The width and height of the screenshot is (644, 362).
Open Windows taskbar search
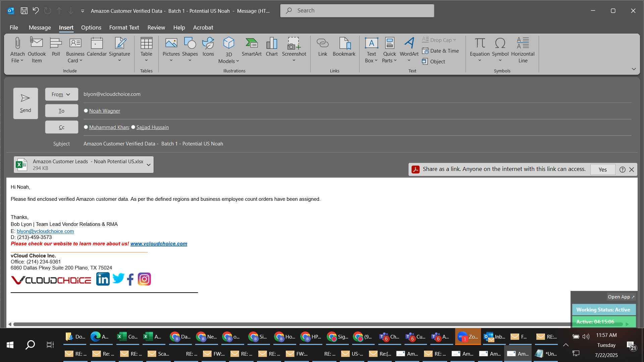30,345
